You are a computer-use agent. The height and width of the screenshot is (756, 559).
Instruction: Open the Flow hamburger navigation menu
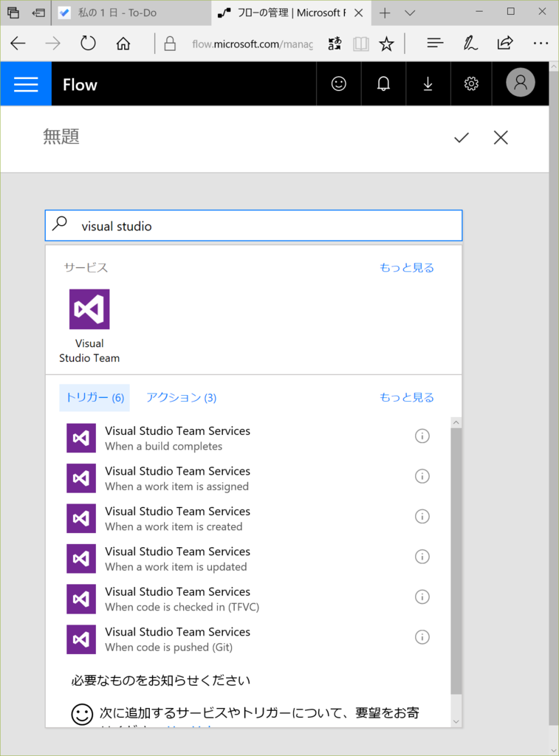[26, 84]
